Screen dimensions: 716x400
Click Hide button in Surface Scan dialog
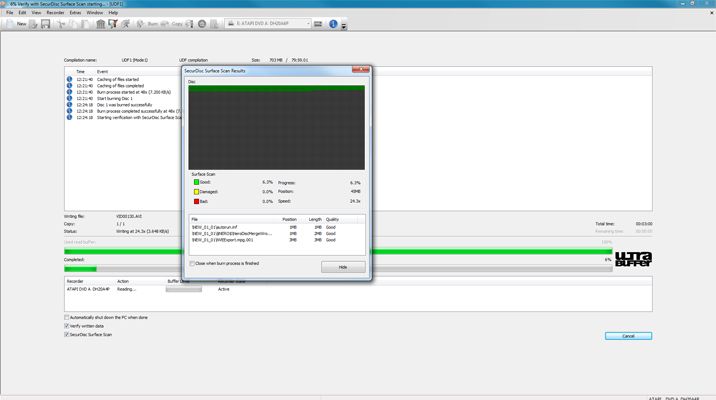(343, 267)
